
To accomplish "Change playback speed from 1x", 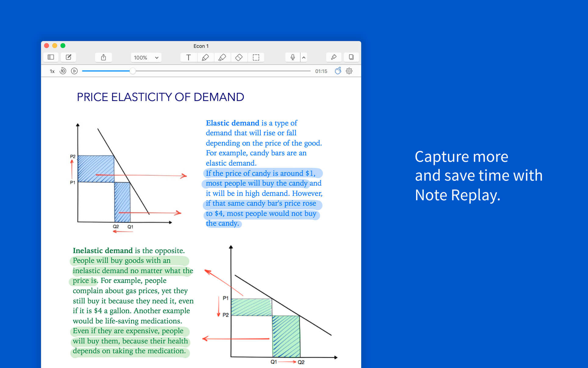I will coord(52,71).
